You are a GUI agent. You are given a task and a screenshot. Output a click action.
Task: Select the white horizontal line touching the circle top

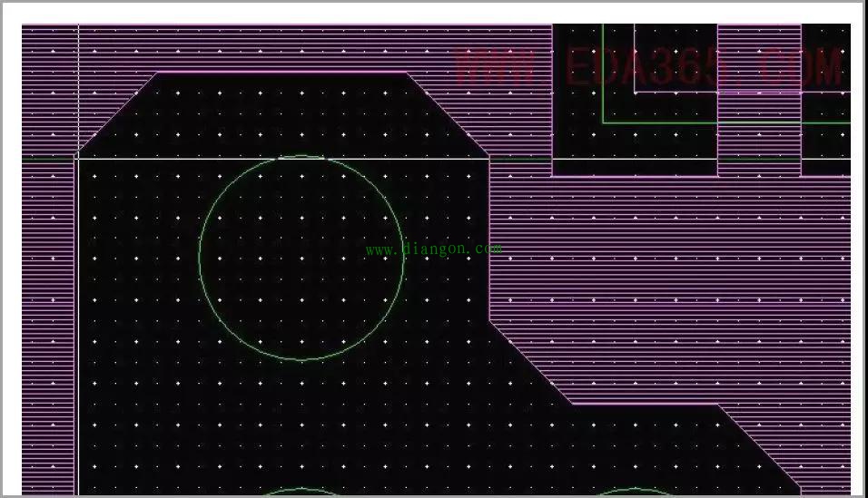[182, 158]
